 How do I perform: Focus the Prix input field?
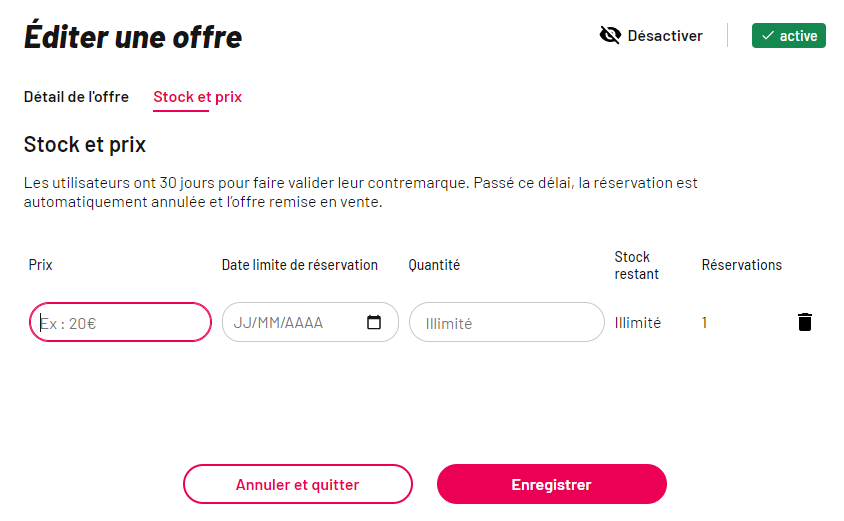point(121,322)
